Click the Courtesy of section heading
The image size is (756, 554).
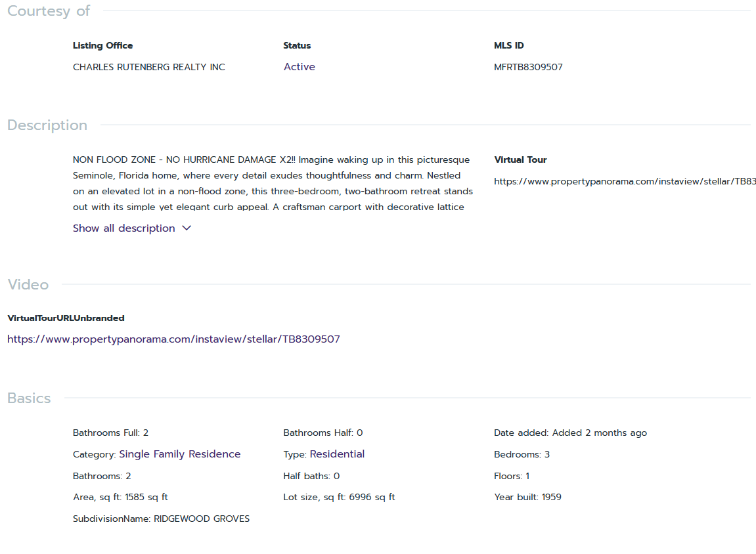(x=49, y=11)
